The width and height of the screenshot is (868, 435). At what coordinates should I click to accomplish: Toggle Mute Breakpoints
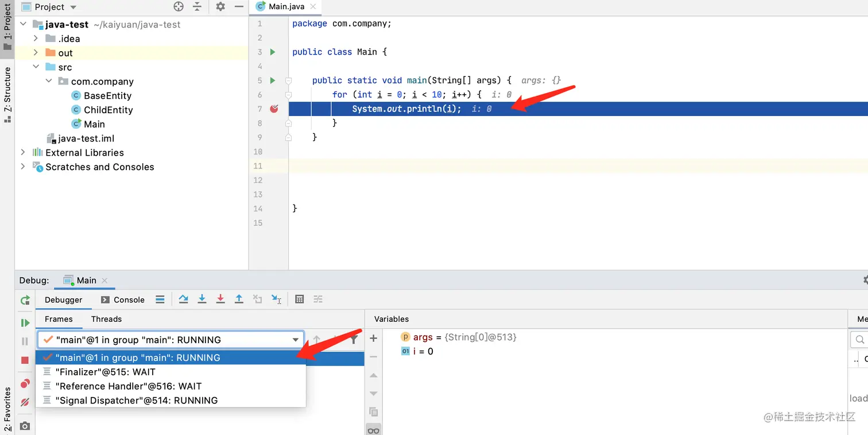(25, 402)
